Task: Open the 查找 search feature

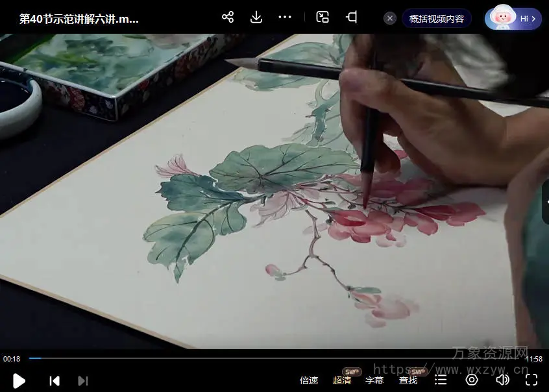Action: click(408, 380)
